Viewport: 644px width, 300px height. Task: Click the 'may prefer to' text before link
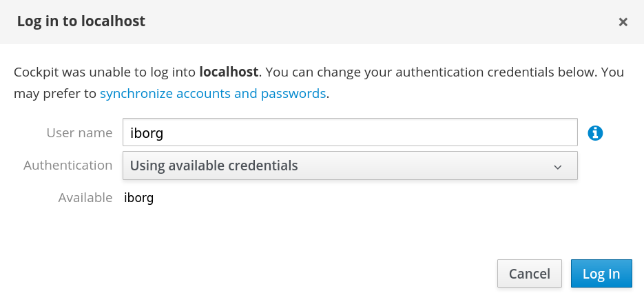[x=55, y=94]
